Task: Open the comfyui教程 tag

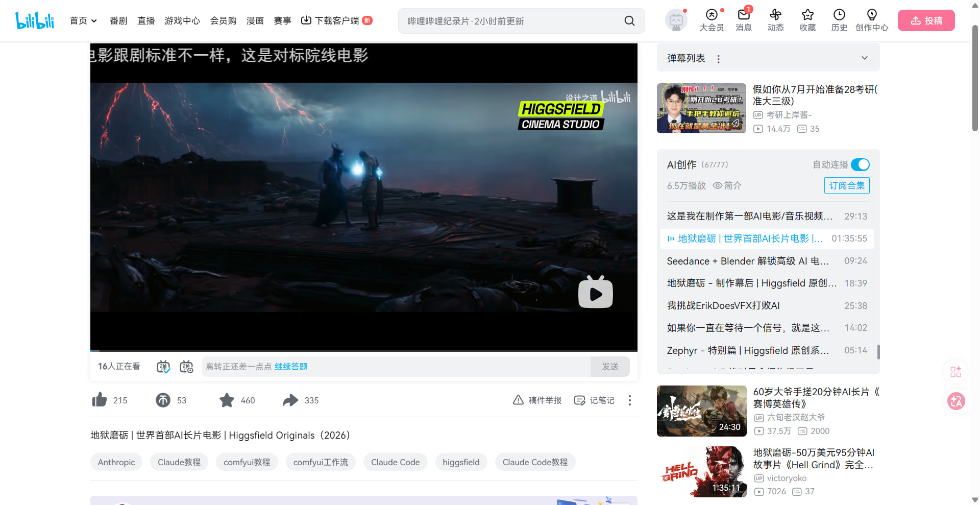Action: [x=247, y=462]
